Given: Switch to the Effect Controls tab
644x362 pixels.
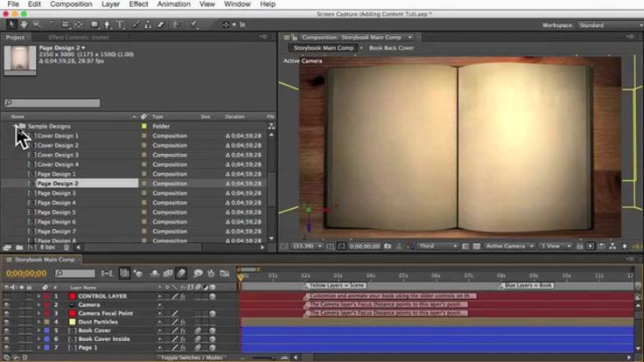Looking at the screenshot, I should [x=79, y=38].
